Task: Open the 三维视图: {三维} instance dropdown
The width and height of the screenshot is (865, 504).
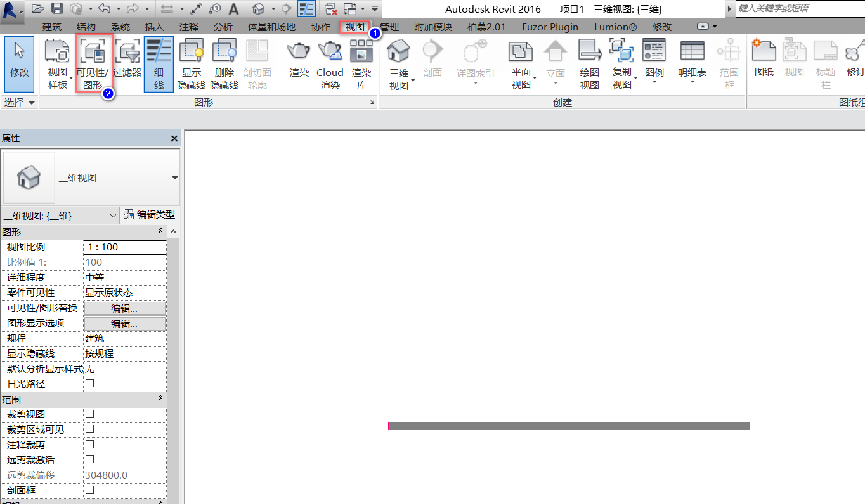Action: (60, 216)
